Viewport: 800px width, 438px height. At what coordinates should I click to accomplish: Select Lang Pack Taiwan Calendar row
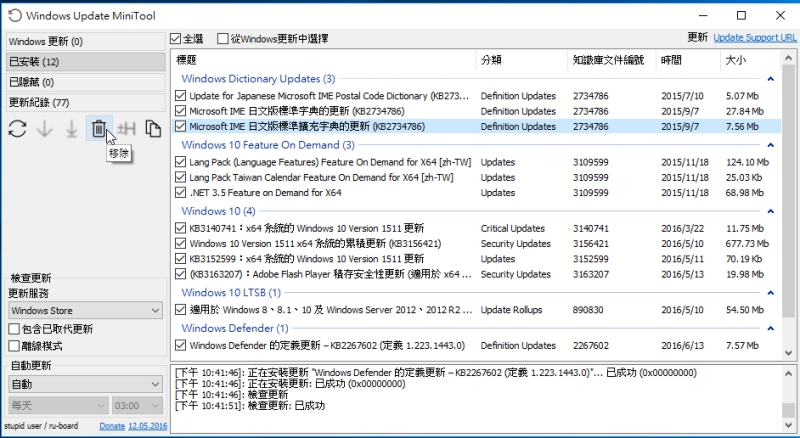pyautogui.click(x=476, y=178)
